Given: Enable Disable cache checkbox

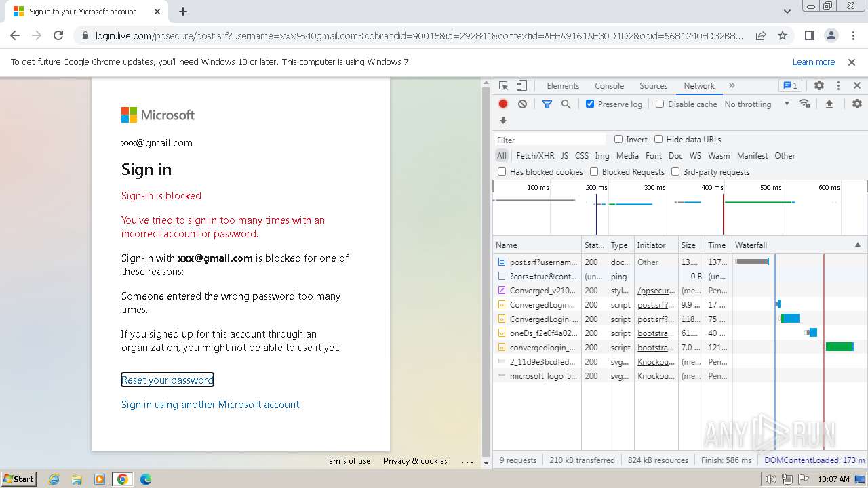Looking at the screenshot, I should [660, 104].
